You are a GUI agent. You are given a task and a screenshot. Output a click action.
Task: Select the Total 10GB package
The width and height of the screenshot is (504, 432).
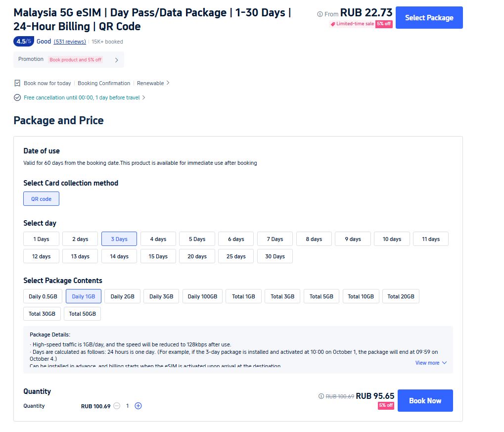click(361, 296)
